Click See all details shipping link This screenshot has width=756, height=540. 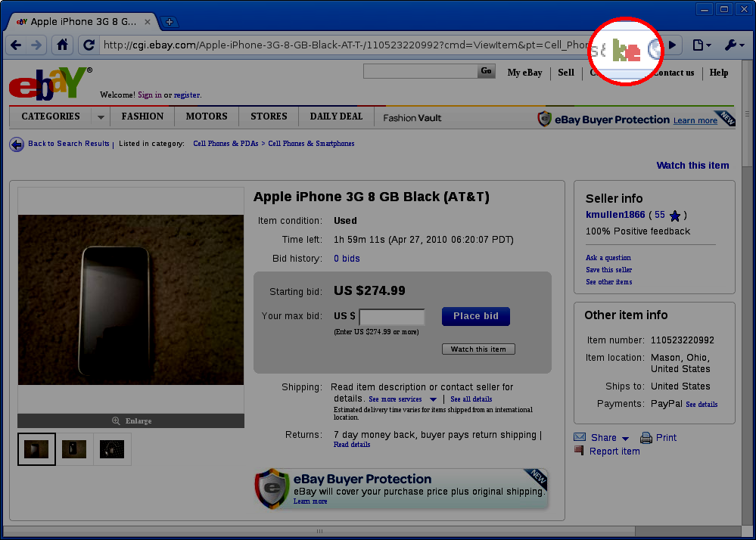(x=471, y=399)
